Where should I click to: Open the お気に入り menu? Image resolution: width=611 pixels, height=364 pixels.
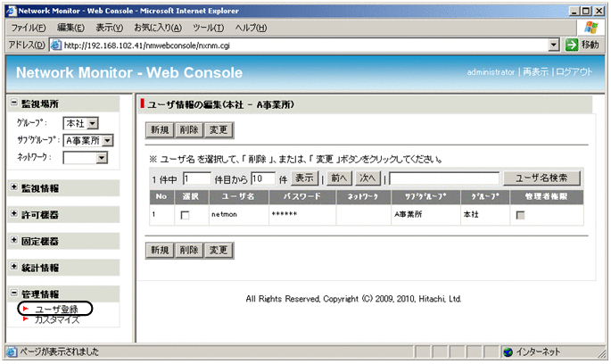tap(158, 28)
